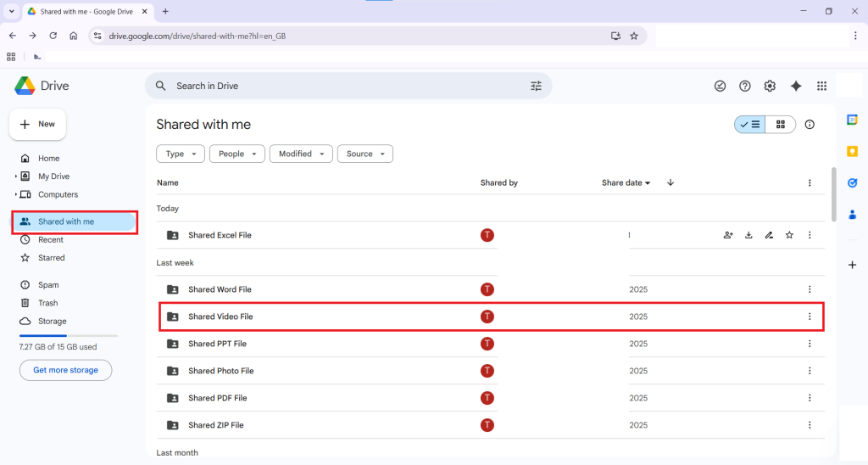This screenshot has width=868, height=465.
Task: Open the Settings gear icon
Action: 770,86
